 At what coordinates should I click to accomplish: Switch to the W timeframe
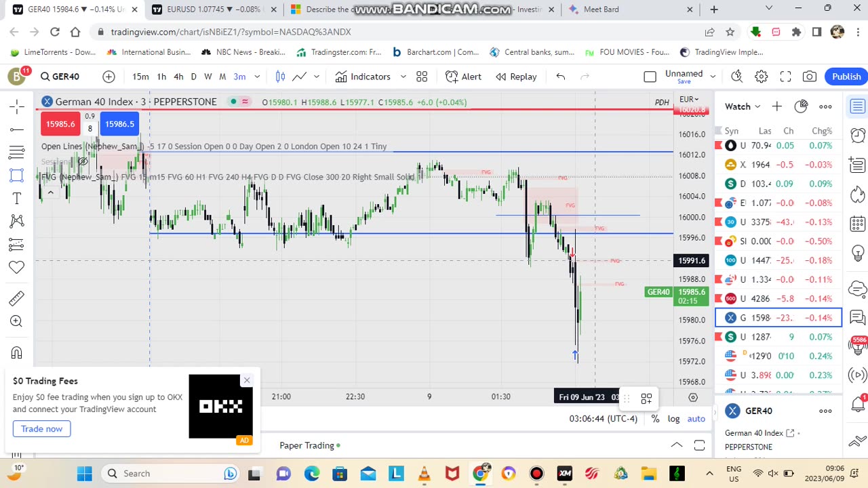[x=208, y=77]
